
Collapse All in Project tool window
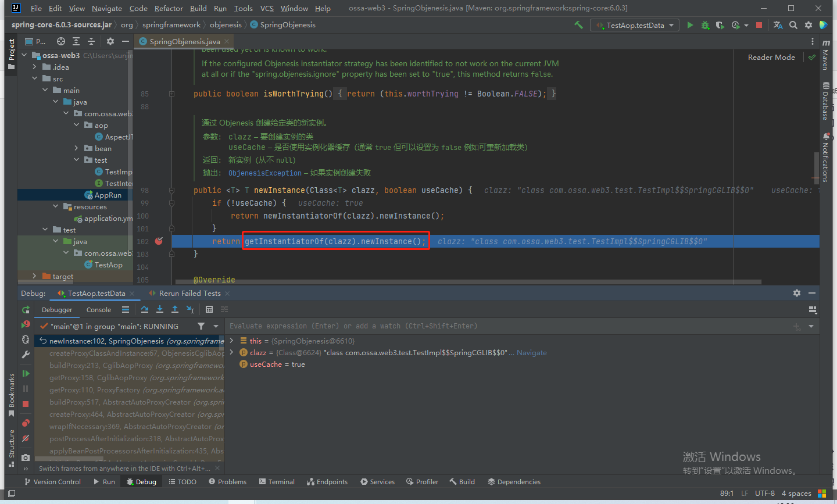pyautogui.click(x=91, y=41)
